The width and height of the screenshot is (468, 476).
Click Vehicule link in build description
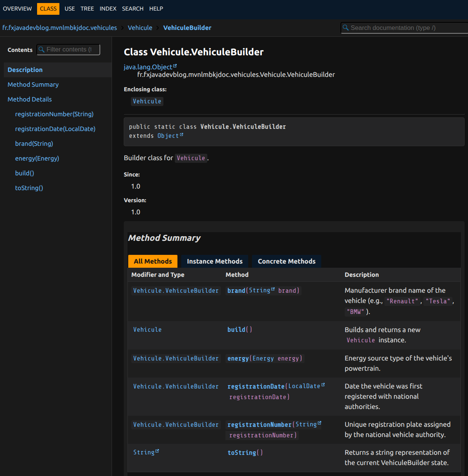[x=361, y=340]
